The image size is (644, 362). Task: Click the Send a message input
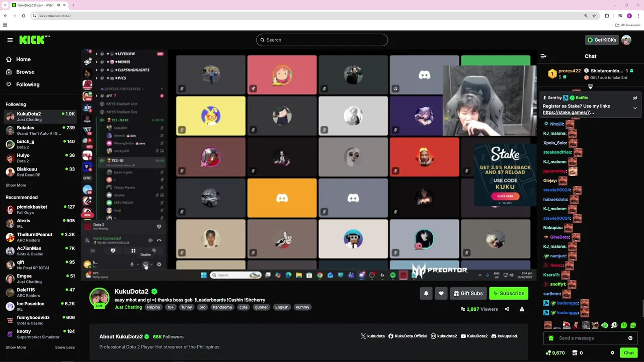point(591,338)
